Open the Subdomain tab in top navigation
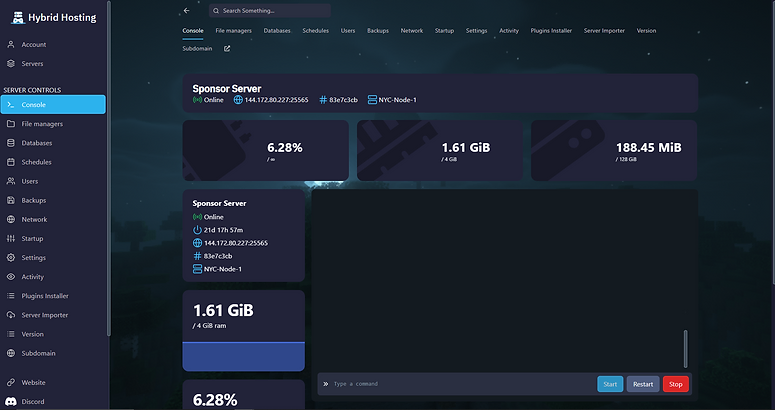The height and width of the screenshot is (410, 775). (x=197, y=48)
